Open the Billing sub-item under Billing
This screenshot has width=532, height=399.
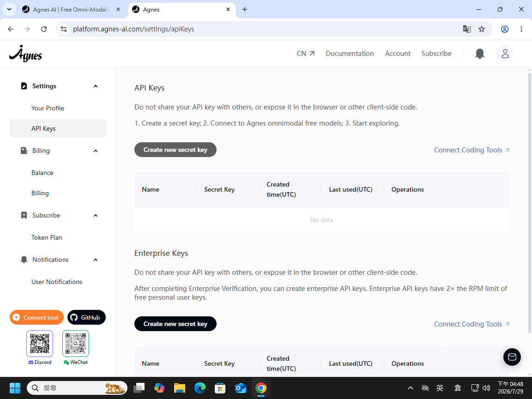[x=40, y=193]
